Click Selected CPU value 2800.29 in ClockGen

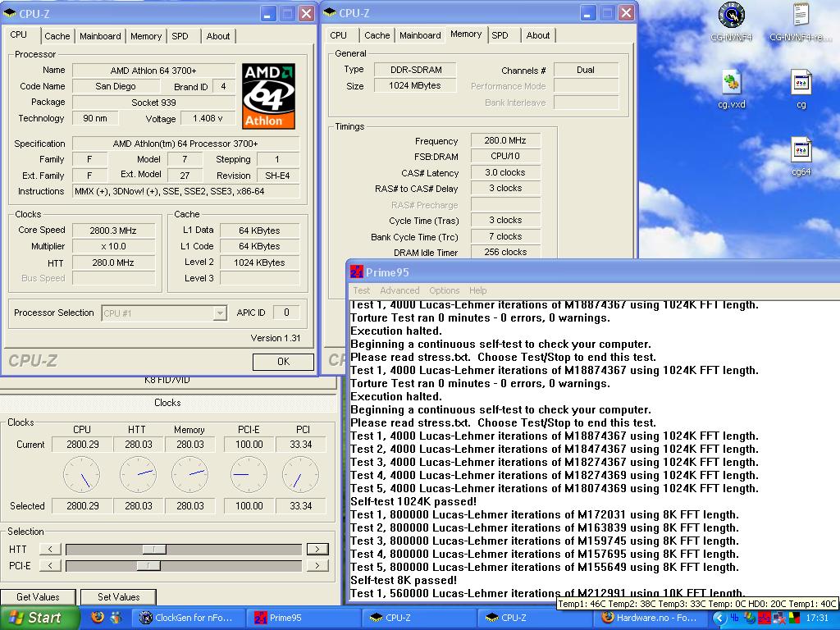click(83, 505)
